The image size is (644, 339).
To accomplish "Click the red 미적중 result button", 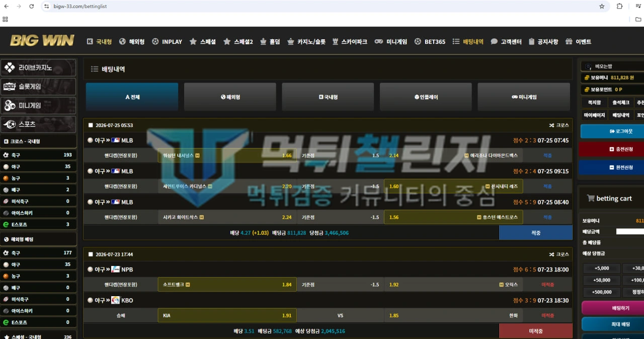I will 536,331.
